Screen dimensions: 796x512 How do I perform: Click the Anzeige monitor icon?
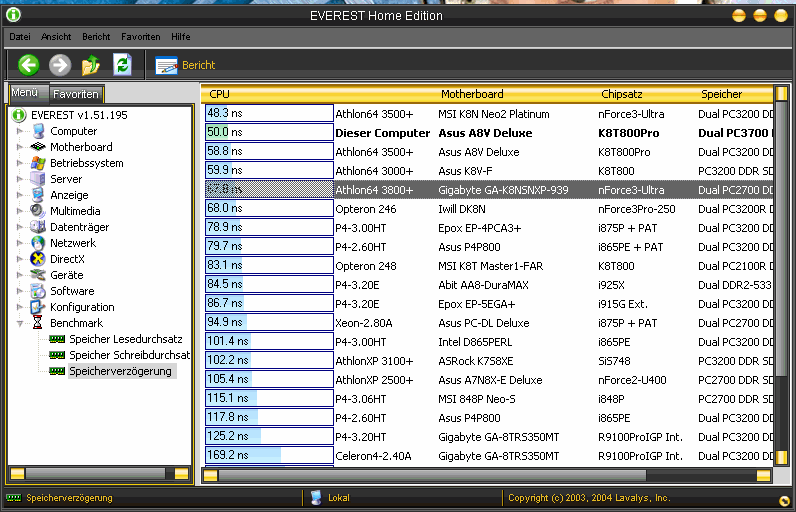(38, 195)
